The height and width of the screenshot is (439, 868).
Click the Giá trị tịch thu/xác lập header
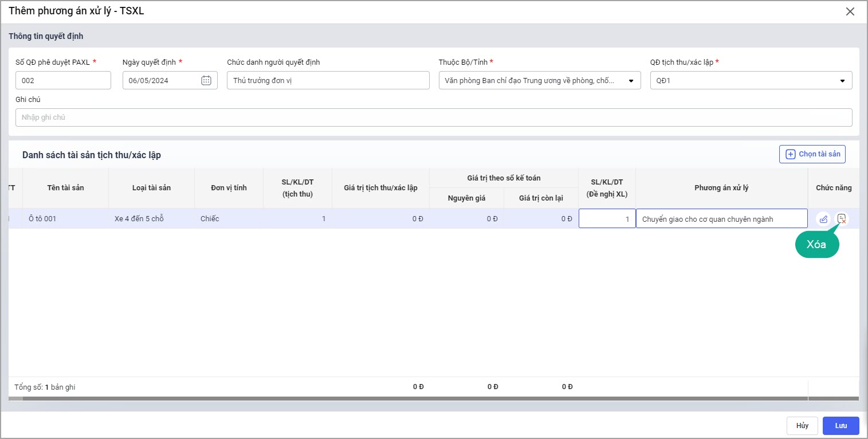[x=380, y=188]
